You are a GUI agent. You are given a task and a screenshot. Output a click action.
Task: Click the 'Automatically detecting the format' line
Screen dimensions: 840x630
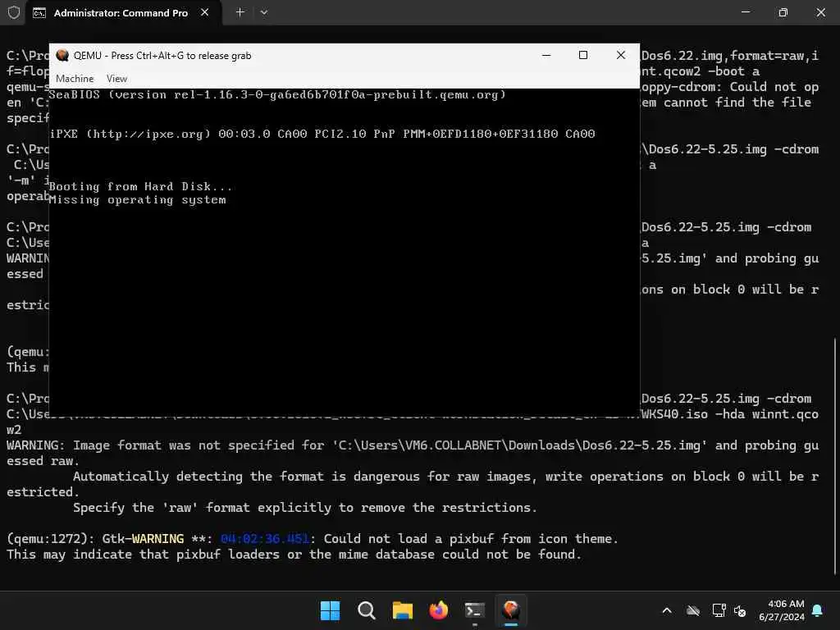click(445, 477)
